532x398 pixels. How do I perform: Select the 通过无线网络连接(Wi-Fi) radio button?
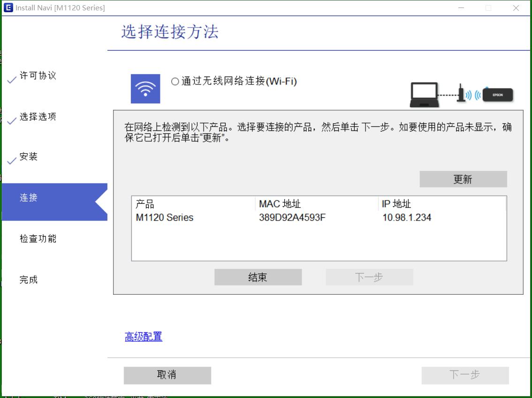(175, 81)
